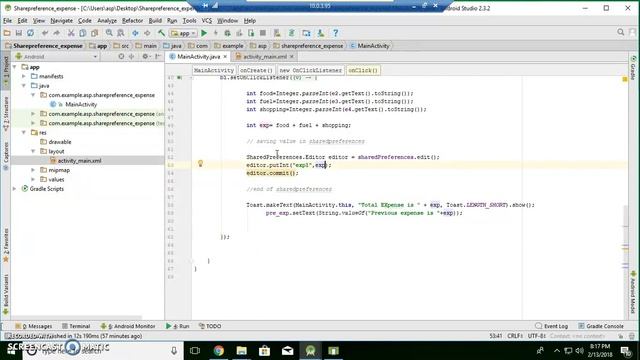Click the Stop square toolbar icon

(263, 33)
